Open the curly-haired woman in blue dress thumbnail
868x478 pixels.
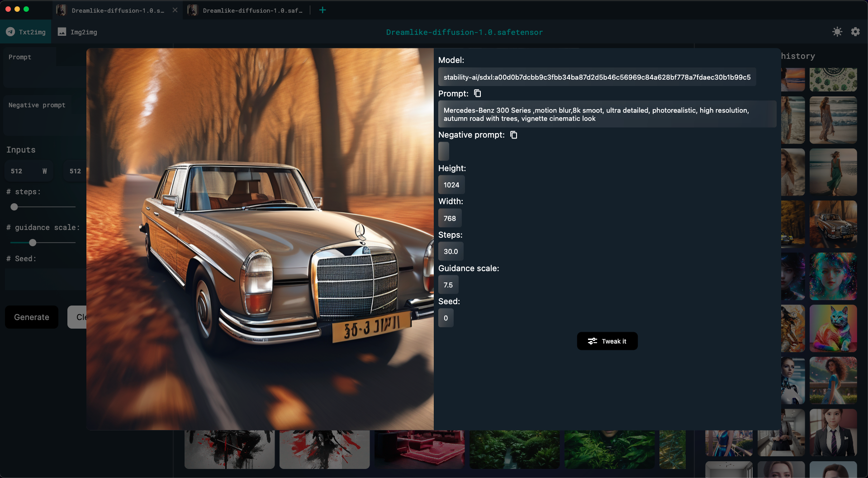click(833, 381)
